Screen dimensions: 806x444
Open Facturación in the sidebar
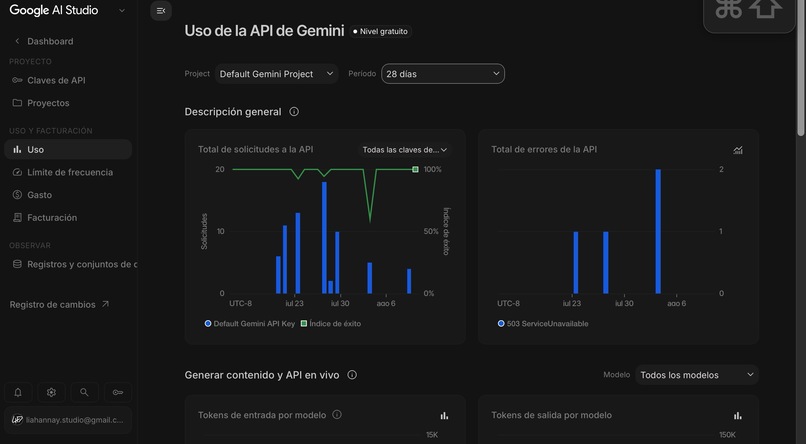(x=68, y=217)
